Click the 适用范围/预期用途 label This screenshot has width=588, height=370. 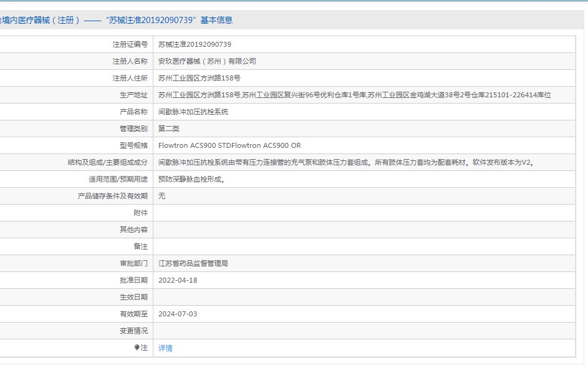click(118, 179)
